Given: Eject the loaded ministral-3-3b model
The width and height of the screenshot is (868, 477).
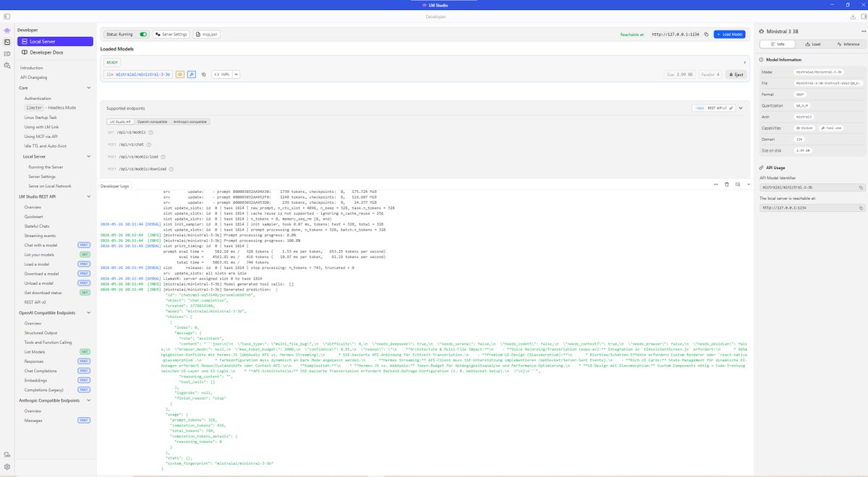Looking at the screenshot, I should click(x=736, y=74).
